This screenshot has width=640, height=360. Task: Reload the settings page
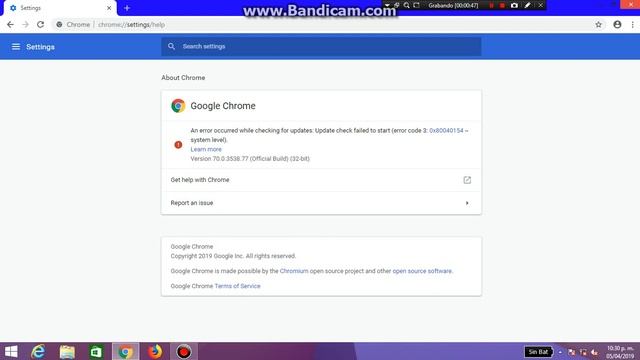pyautogui.click(x=40, y=24)
